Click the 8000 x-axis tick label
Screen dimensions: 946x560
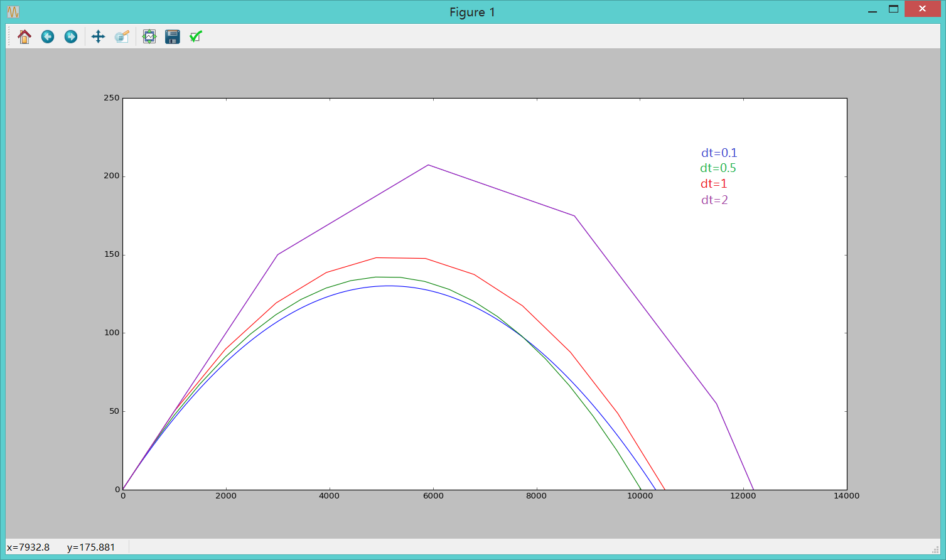coord(536,496)
